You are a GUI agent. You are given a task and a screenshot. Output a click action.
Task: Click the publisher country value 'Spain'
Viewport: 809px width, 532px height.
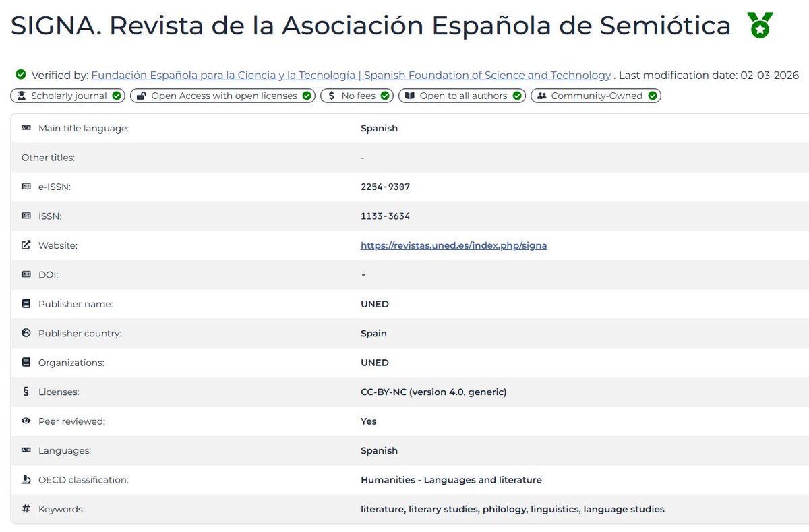[x=373, y=333]
